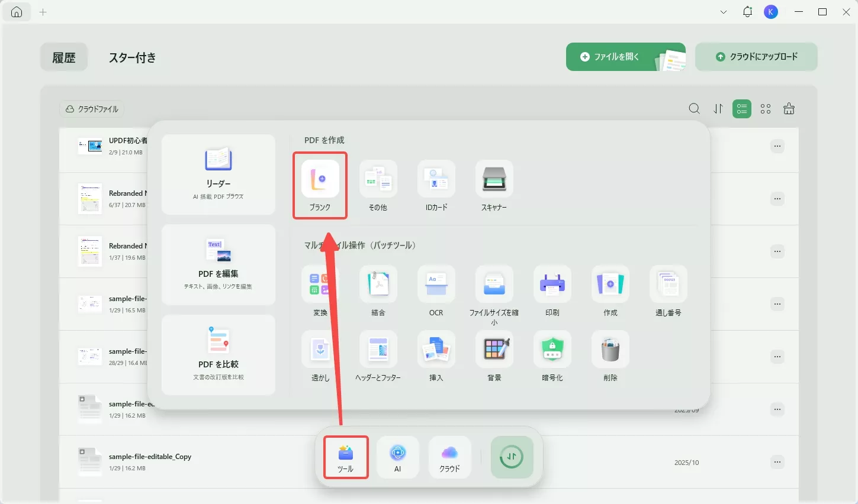The width and height of the screenshot is (858, 504).
Task: Switch to grid view layout
Action: [765, 109]
